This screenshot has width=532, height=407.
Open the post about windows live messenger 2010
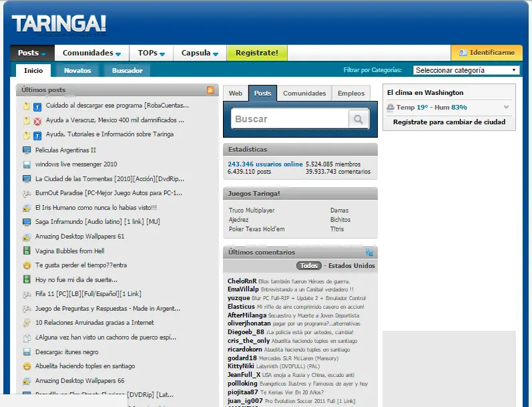[x=76, y=164]
